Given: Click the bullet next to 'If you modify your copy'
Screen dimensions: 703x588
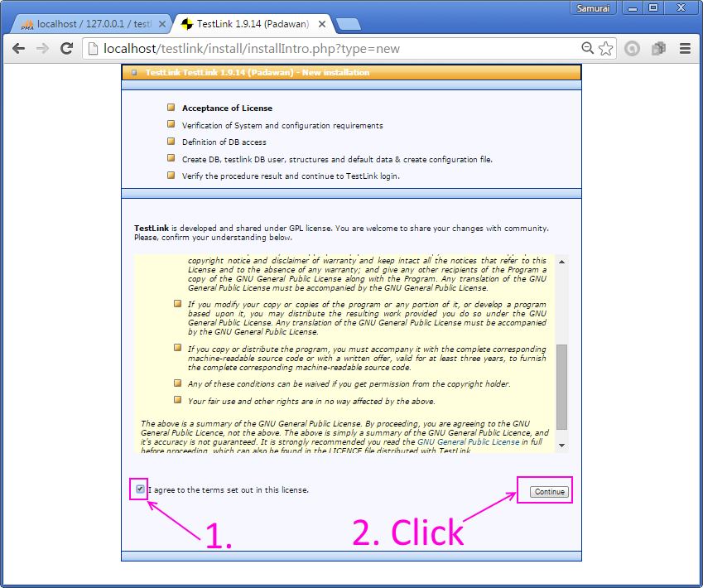Looking at the screenshot, I should coord(177,304).
